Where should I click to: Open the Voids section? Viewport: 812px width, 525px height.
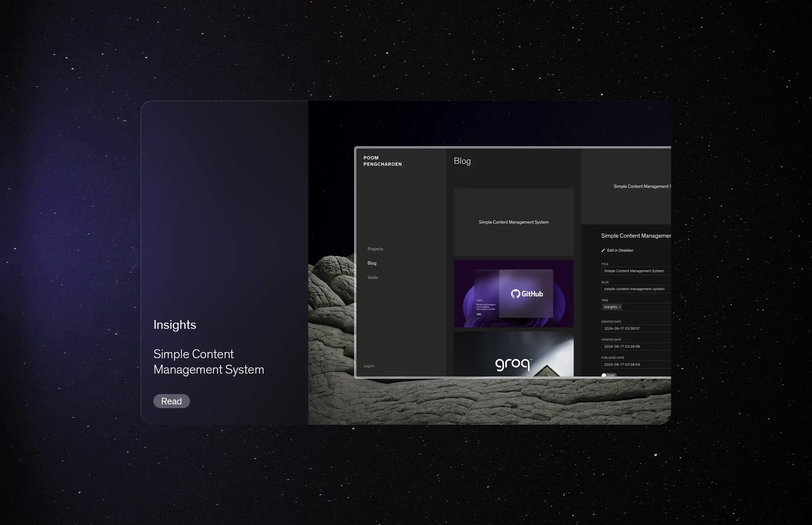point(373,277)
